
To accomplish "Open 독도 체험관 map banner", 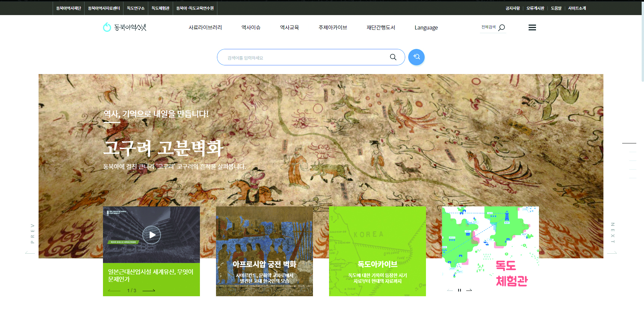I will tap(490, 251).
